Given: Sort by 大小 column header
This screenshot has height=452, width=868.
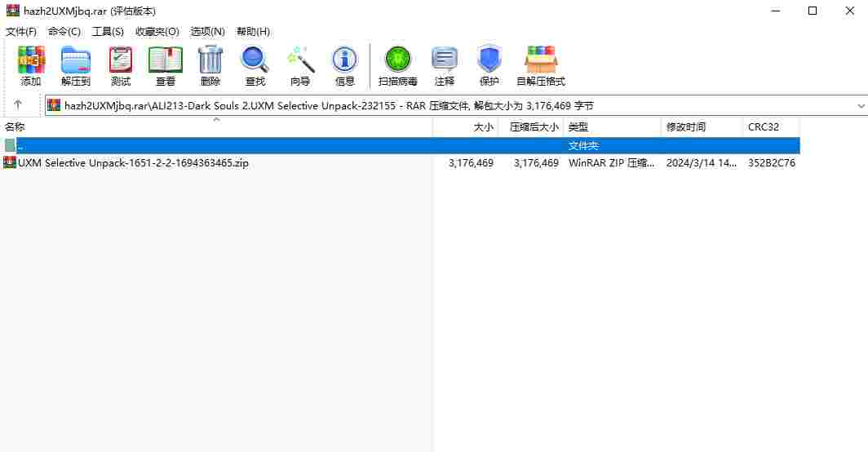Looking at the screenshot, I should (466, 126).
